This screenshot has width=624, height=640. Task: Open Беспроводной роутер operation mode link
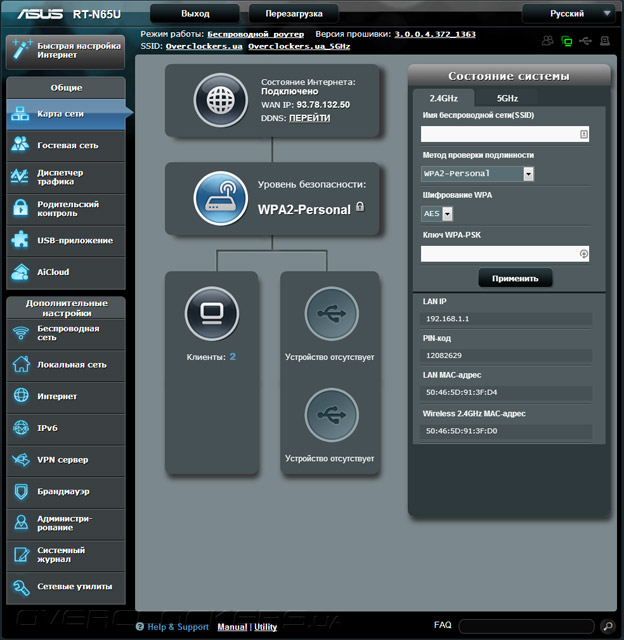tap(255, 34)
